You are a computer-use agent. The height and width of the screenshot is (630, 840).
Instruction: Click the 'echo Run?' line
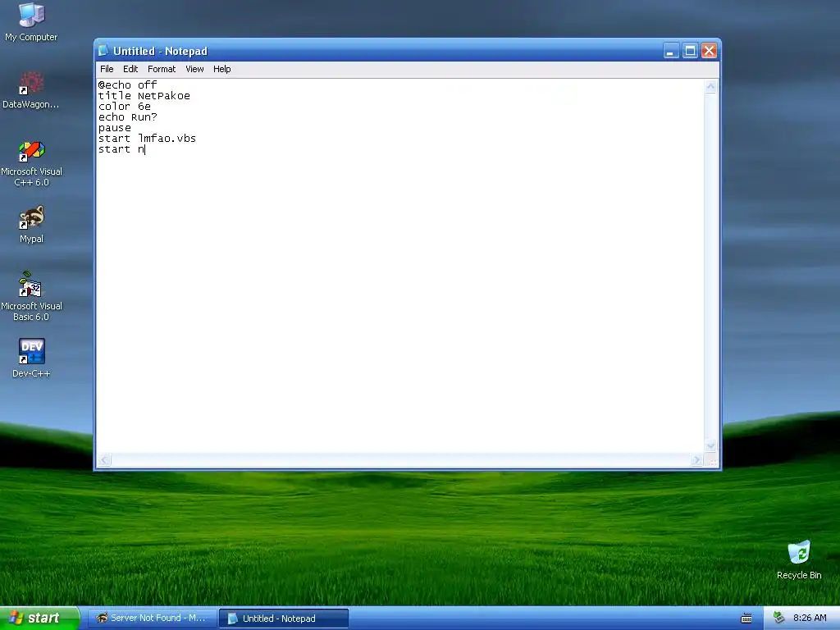[x=127, y=116]
